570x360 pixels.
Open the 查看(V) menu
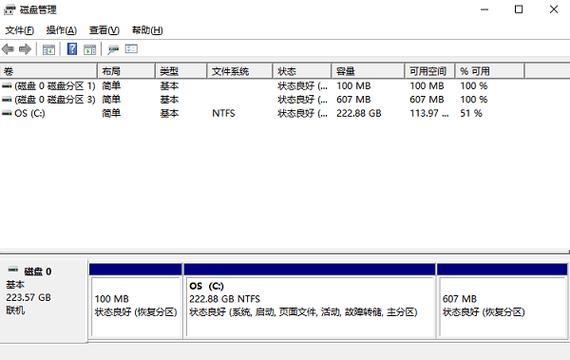(x=104, y=30)
